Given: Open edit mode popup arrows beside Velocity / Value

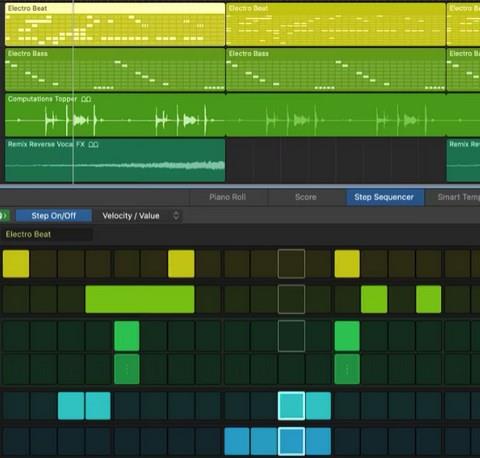Looking at the screenshot, I should pos(176,216).
